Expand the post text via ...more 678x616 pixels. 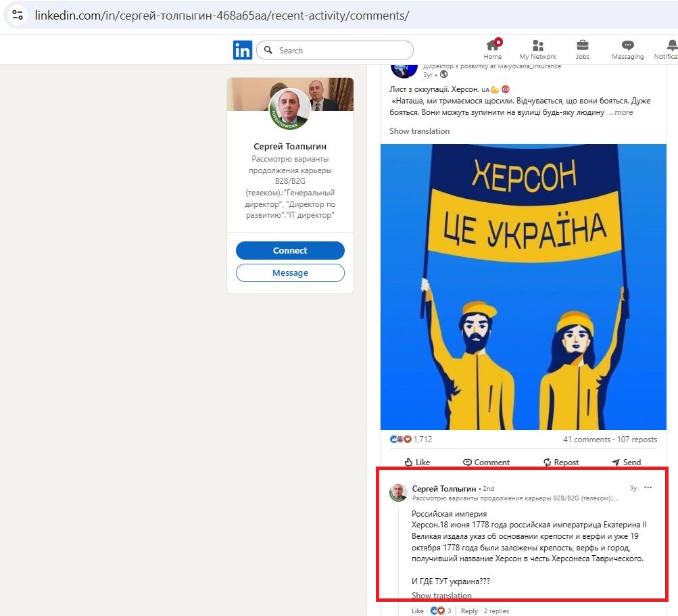[x=620, y=112]
